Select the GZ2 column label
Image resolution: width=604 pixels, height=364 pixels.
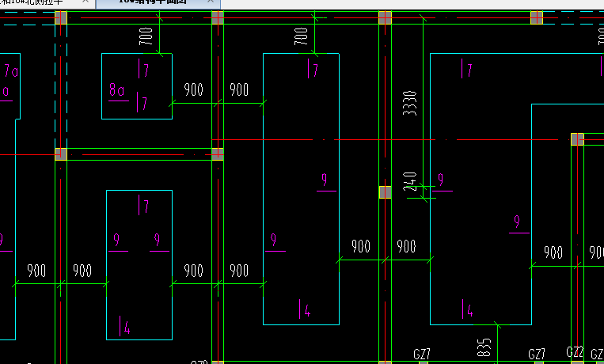coord(575,351)
